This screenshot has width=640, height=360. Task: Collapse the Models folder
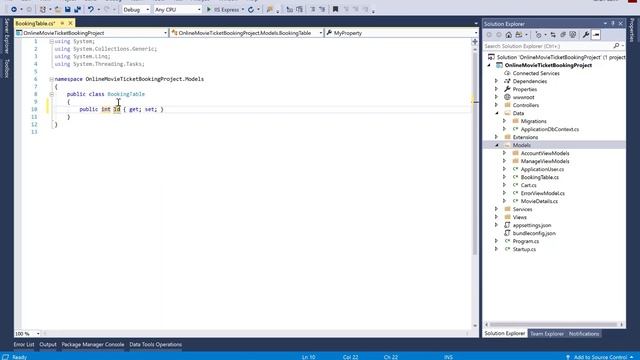click(496, 145)
